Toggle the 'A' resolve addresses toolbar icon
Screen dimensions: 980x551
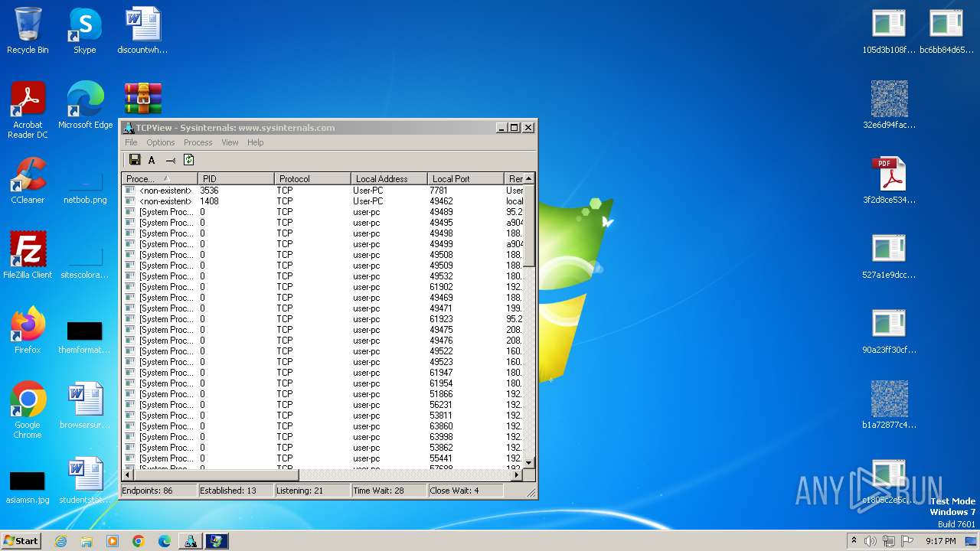point(152,160)
